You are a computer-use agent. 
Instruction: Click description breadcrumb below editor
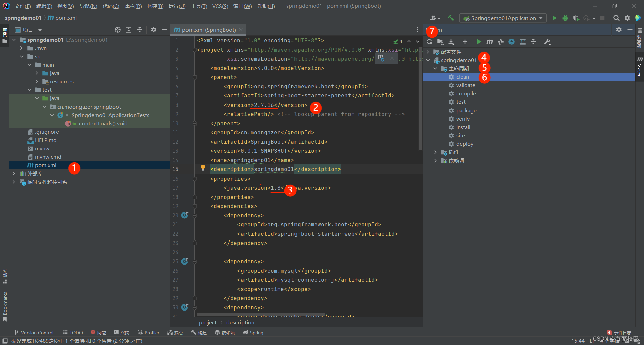pos(240,322)
